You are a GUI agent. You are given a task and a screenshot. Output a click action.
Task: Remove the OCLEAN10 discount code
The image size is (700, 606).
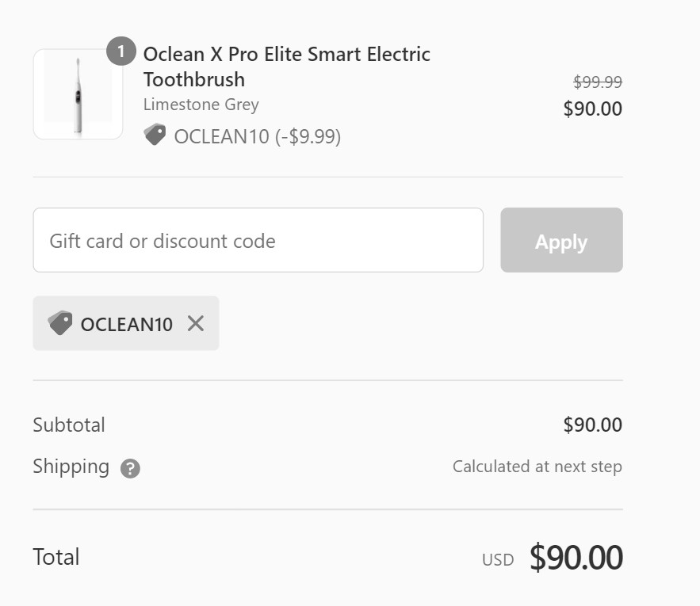pos(195,323)
